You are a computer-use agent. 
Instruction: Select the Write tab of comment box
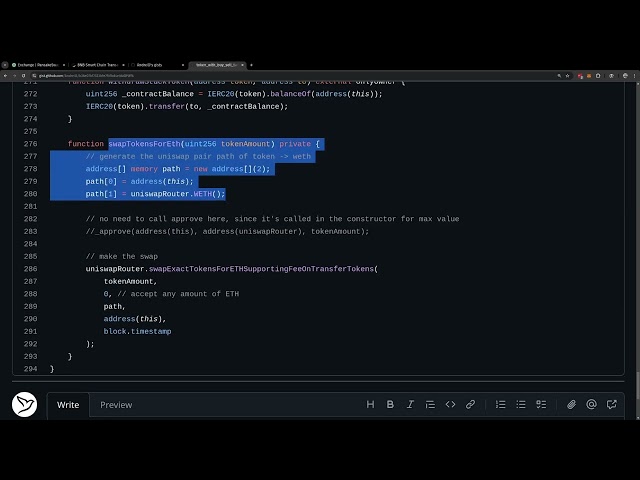(68, 405)
